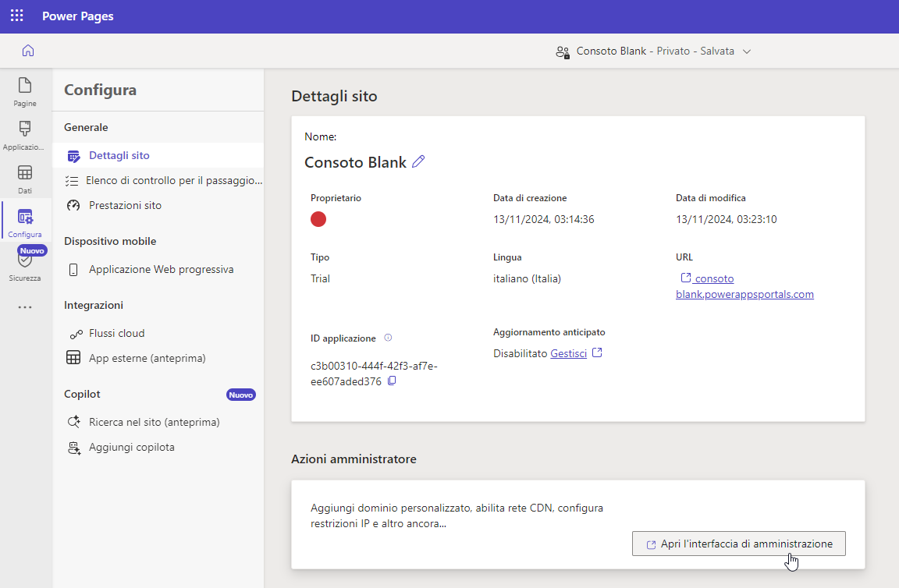Show more workspaces via ellipsis
Viewport: 899px width, 588px height.
point(25,307)
